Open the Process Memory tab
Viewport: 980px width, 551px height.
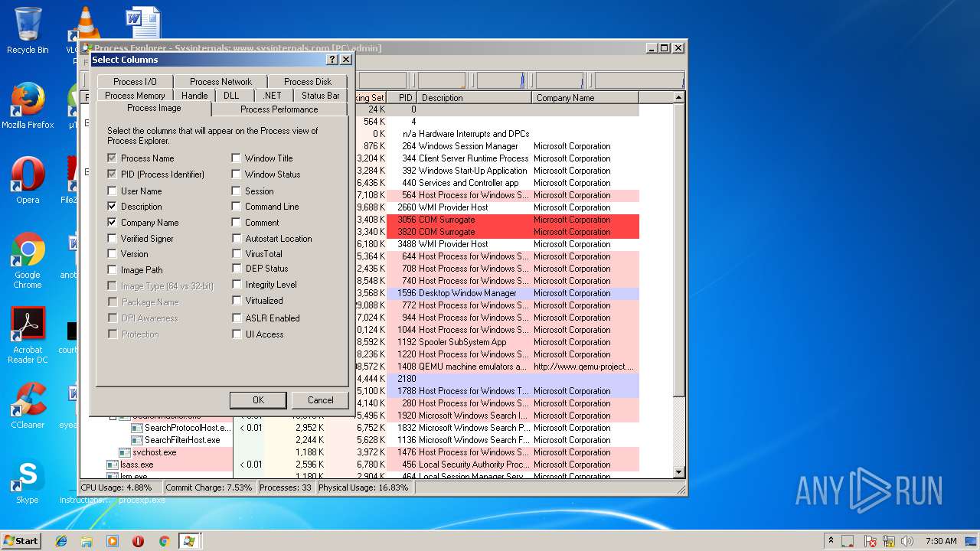[x=135, y=95]
